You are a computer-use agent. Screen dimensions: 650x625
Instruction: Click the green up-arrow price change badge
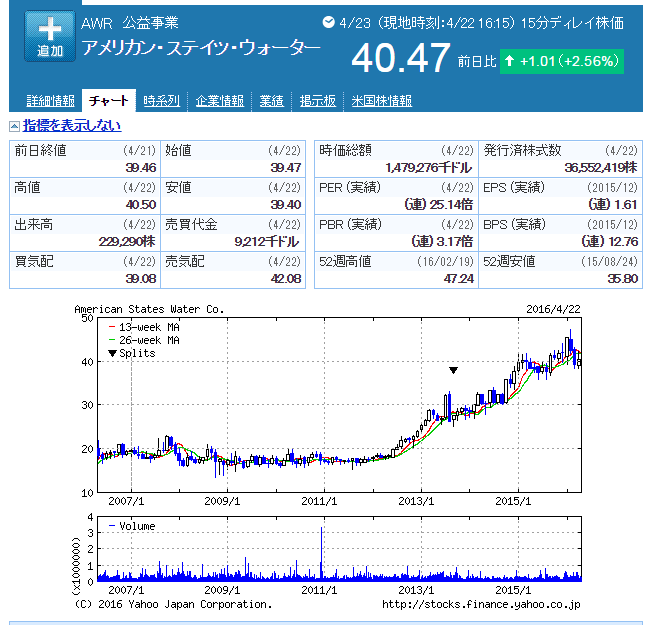(561, 61)
